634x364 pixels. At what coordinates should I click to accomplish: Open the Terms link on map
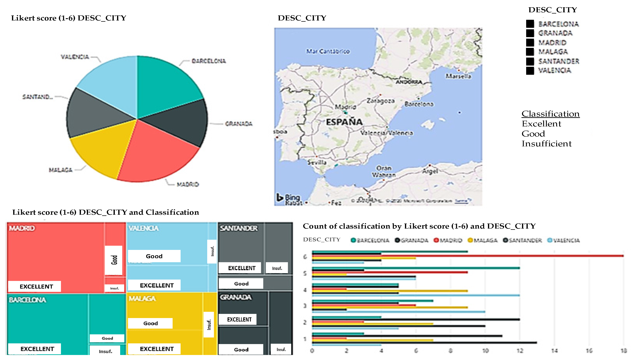click(461, 201)
